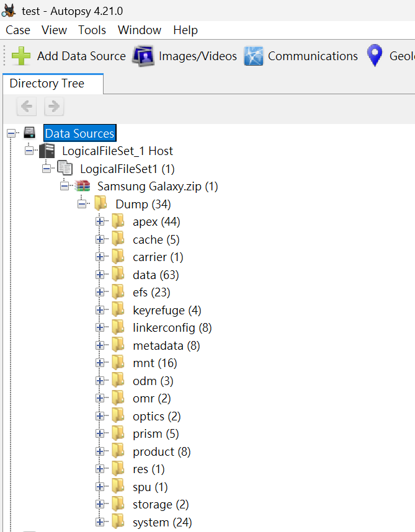Expand the keyrefuge folder
The height and width of the screenshot is (532, 415).
[x=100, y=310]
